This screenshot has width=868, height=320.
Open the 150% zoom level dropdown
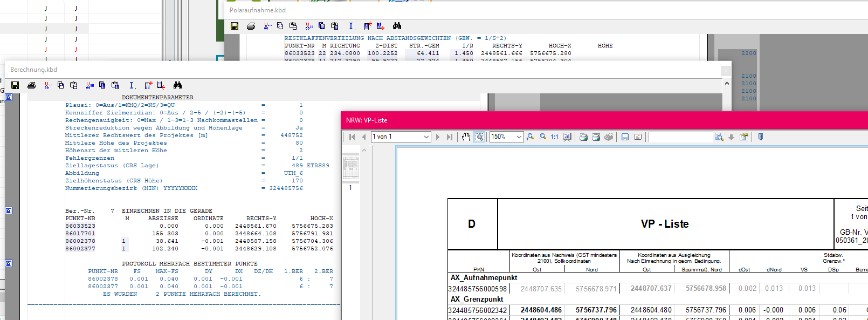[519, 137]
